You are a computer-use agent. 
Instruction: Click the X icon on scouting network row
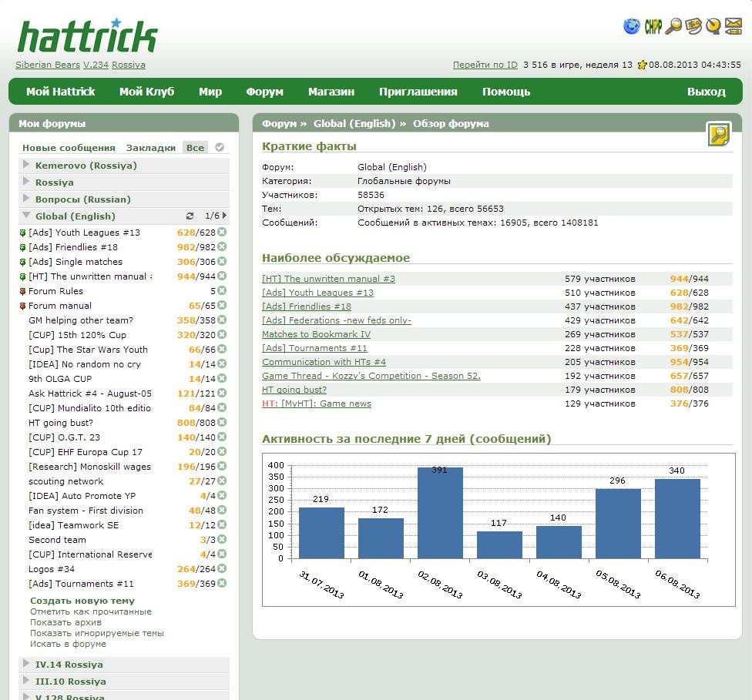(x=222, y=481)
